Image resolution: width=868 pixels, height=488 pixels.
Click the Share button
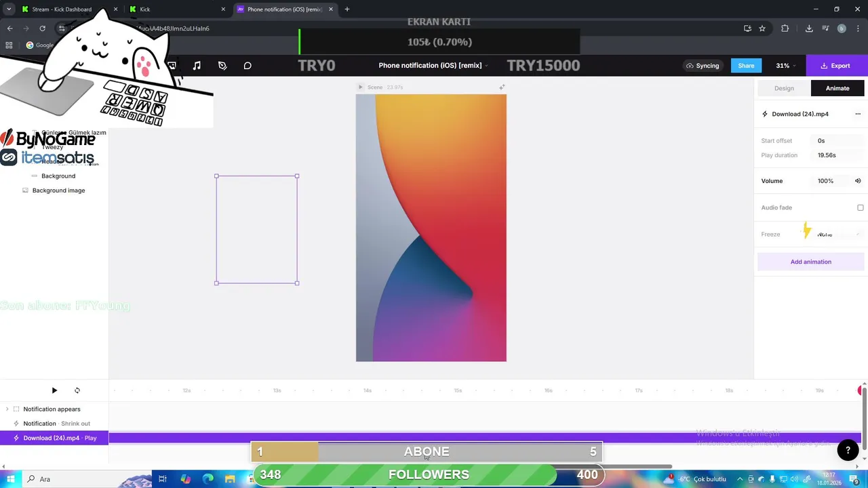(746, 66)
